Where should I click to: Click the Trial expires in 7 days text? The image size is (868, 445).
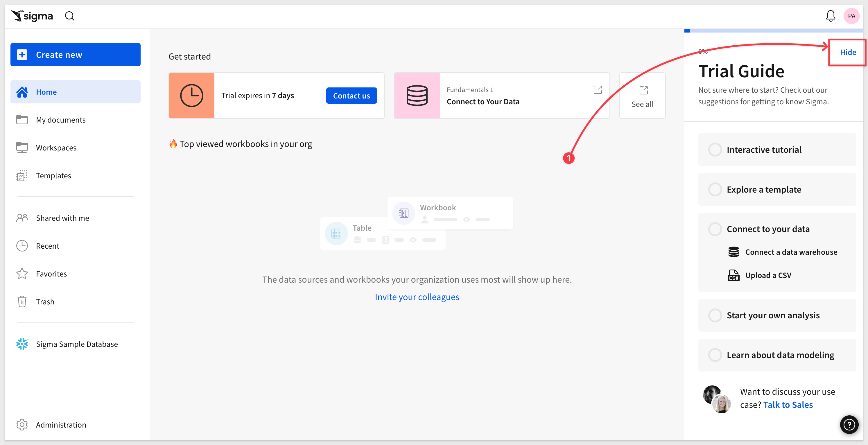pos(257,96)
